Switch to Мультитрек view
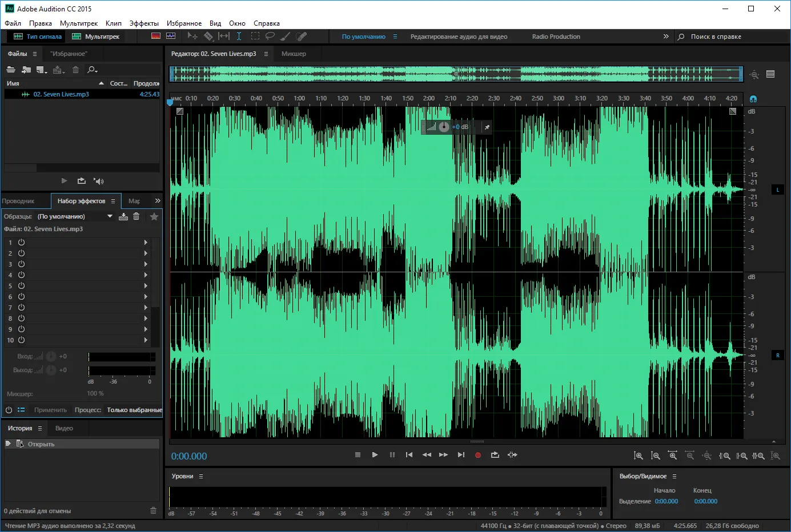 click(96, 37)
